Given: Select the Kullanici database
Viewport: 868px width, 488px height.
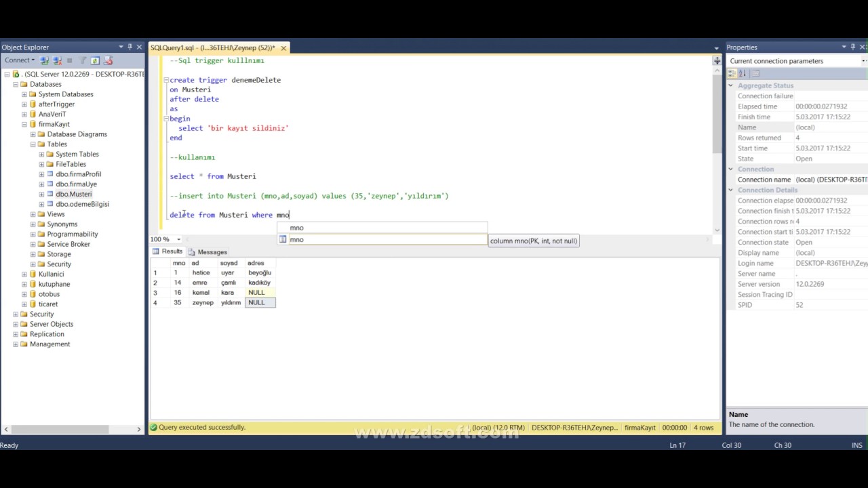Looking at the screenshot, I should 51,274.
